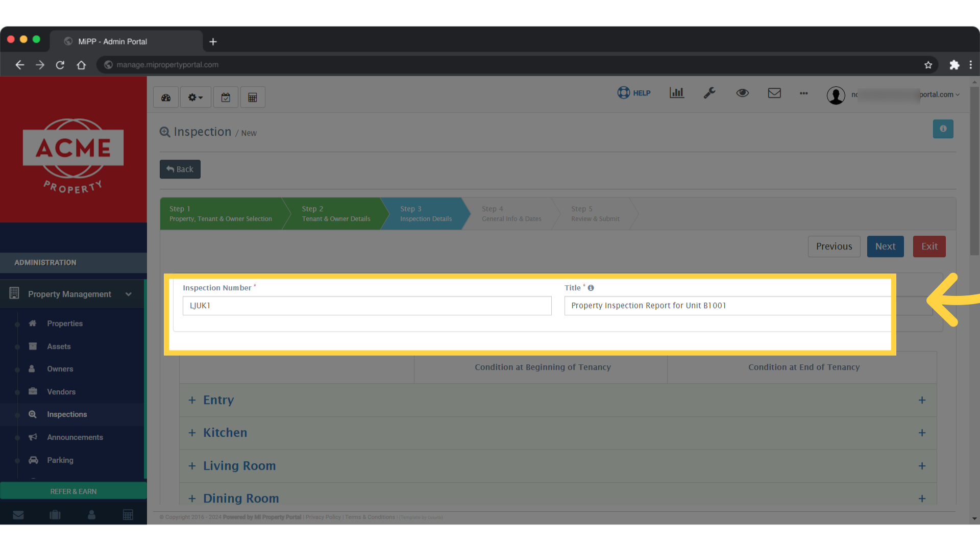Open the settings gear dropdown
The height and width of the screenshot is (551, 980).
(195, 96)
